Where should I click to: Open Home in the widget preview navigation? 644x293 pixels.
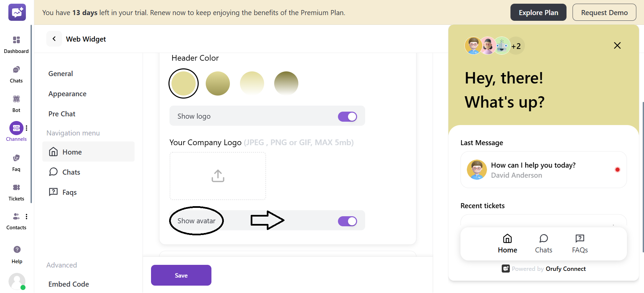click(x=507, y=243)
